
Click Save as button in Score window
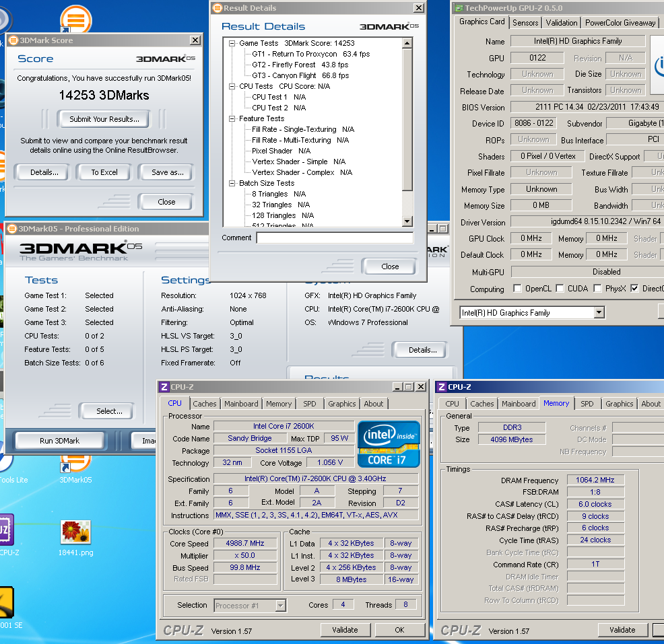pyautogui.click(x=167, y=172)
